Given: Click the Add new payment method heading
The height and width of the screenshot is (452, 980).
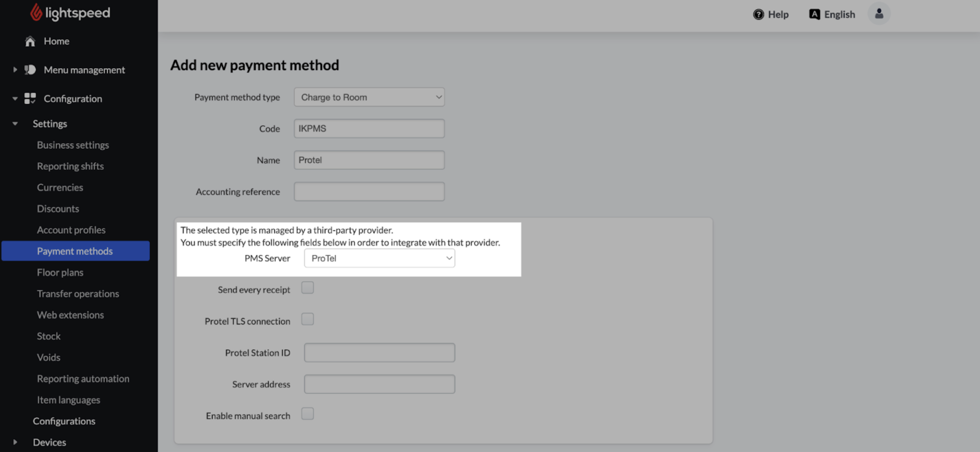Looking at the screenshot, I should click(255, 65).
